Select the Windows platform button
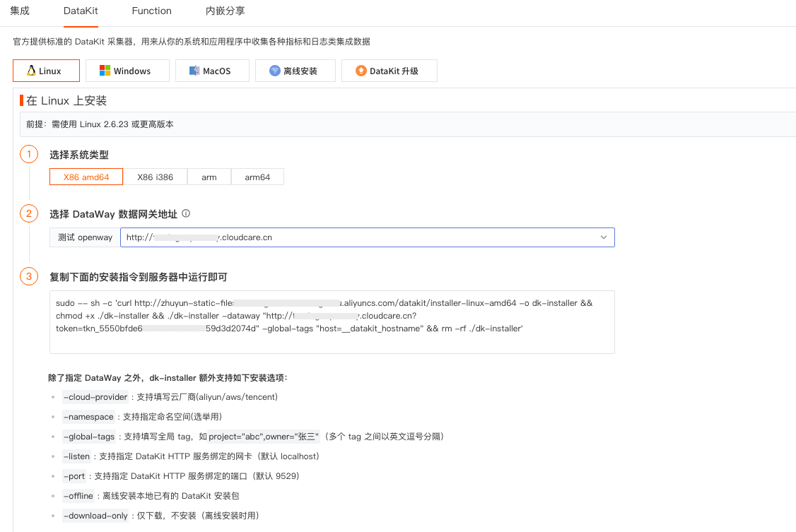This screenshot has width=796, height=532. pos(127,71)
